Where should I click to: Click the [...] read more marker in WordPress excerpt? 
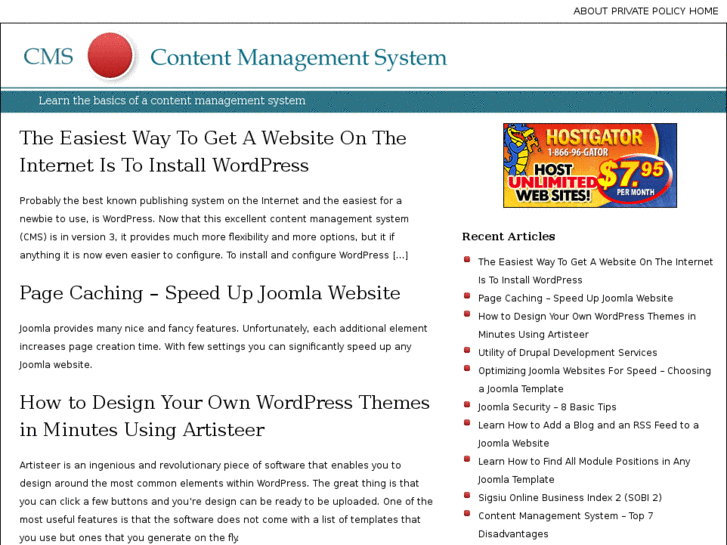pyautogui.click(x=401, y=255)
